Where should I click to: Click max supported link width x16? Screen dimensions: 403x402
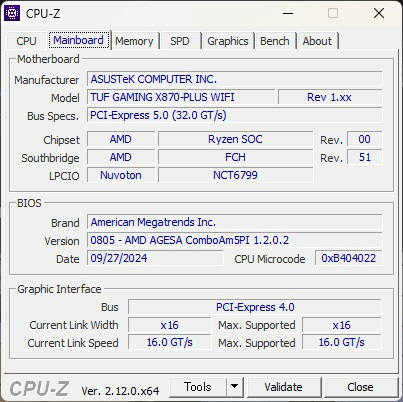click(x=342, y=325)
